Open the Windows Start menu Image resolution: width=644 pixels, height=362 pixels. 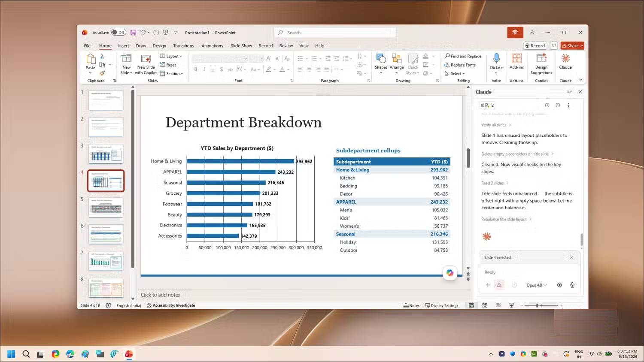(12, 354)
